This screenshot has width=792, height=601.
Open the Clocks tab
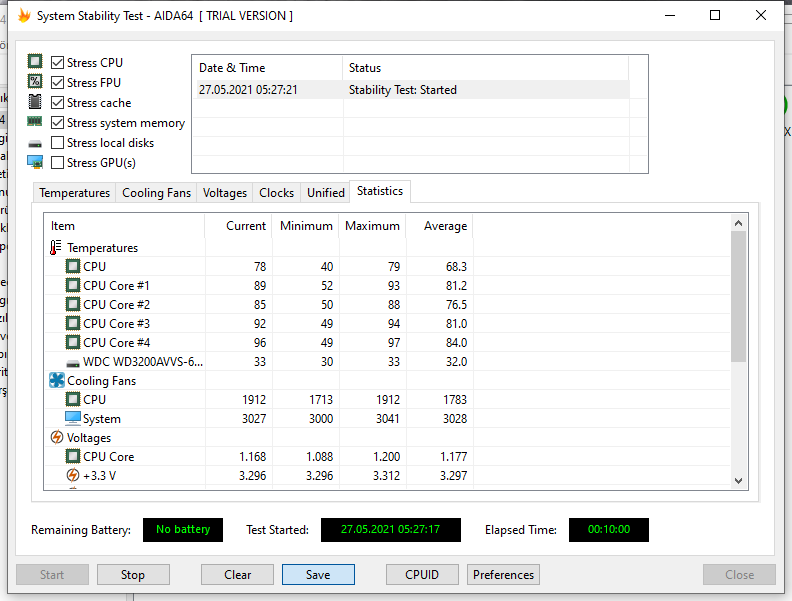coord(276,193)
